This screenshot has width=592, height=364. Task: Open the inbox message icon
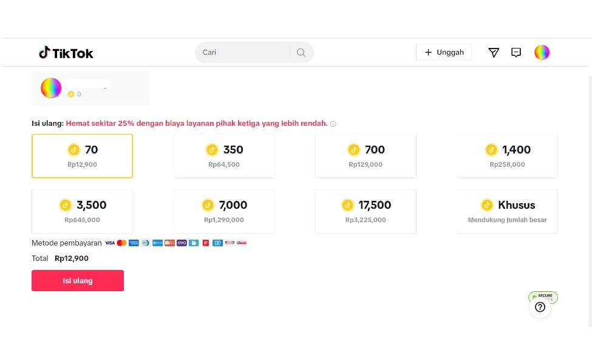516,52
